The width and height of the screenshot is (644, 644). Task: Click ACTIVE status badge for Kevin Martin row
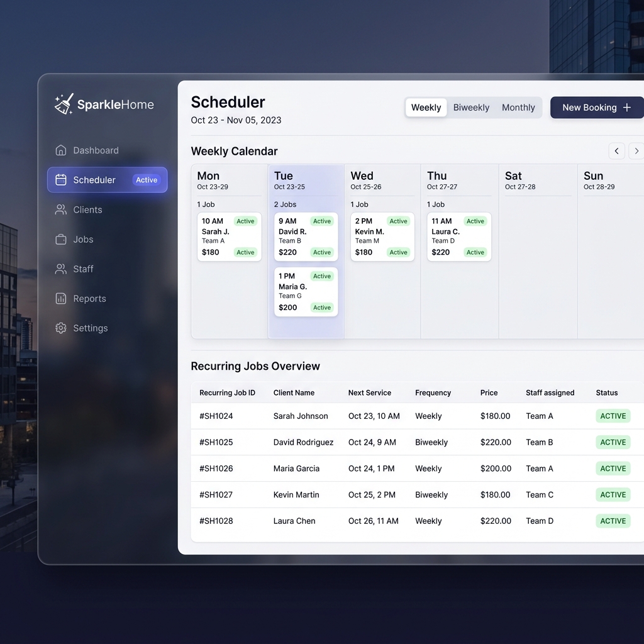tap(613, 495)
